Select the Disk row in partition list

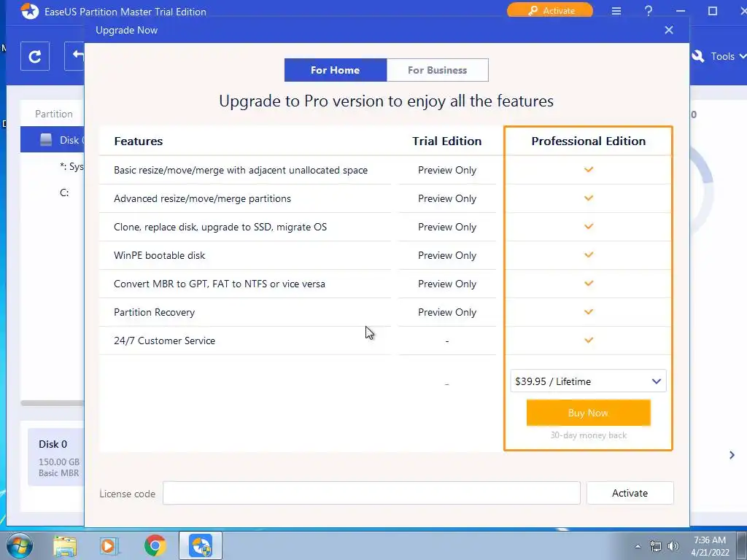[x=53, y=139]
